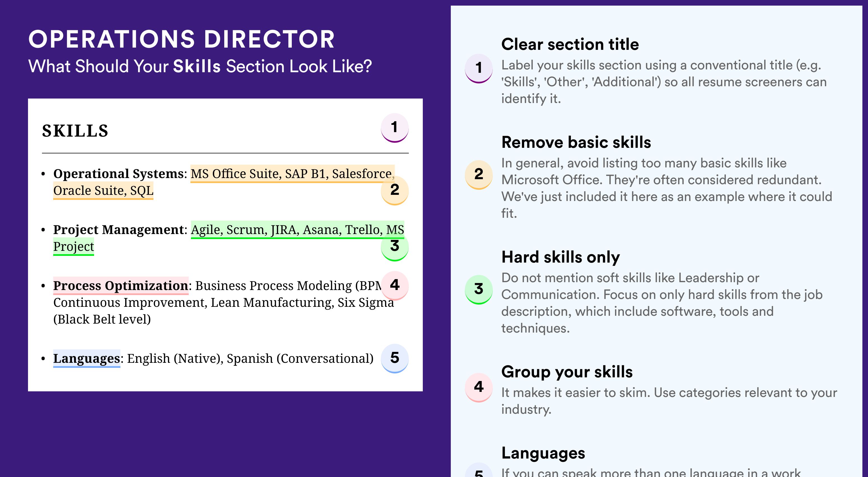Click the blue number 5 badge beside Languages
Viewport: 868px width, 477px height.
(395, 358)
